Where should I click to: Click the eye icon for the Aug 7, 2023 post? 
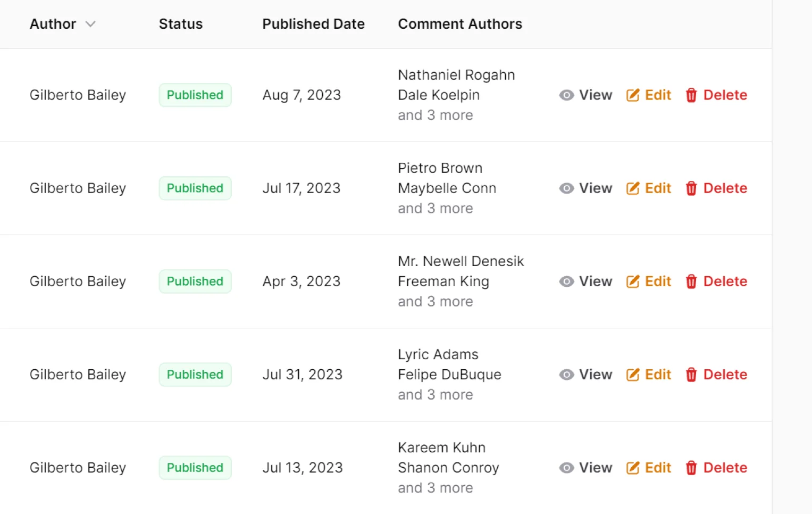pyautogui.click(x=566, y=95)
